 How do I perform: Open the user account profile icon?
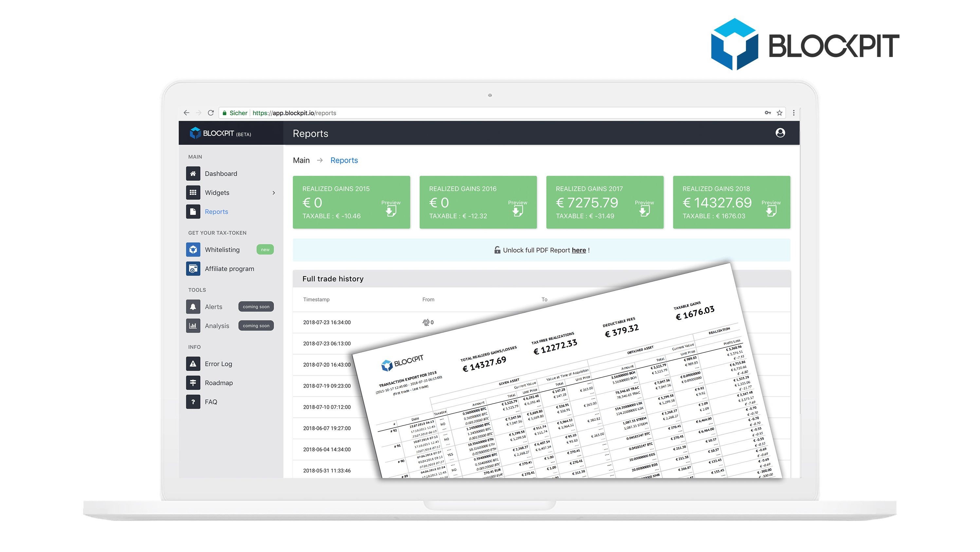point(780,133)
